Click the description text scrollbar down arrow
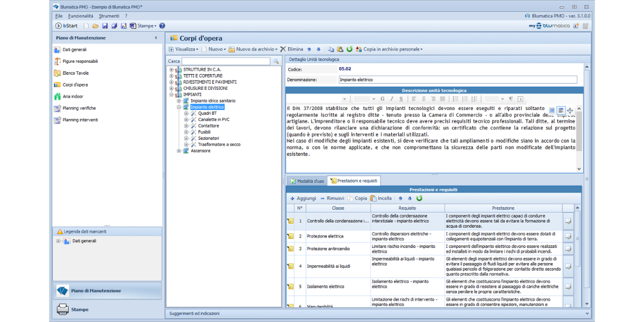 coord(579,169)
